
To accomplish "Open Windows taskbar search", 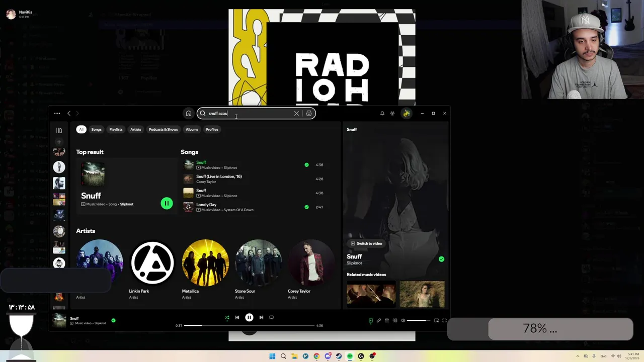I will pos(283,356).
